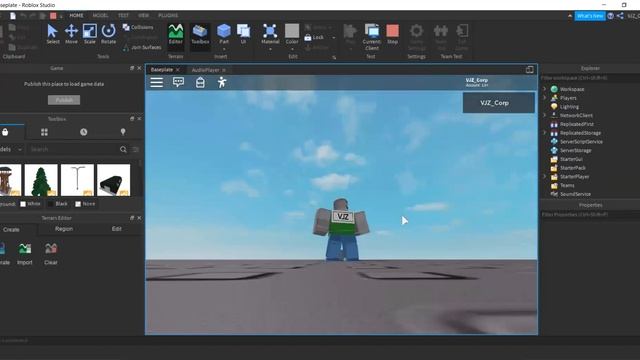Select SoundService in Explorer
The height and width of the screenshot is (360, 640).
[575, 194]
